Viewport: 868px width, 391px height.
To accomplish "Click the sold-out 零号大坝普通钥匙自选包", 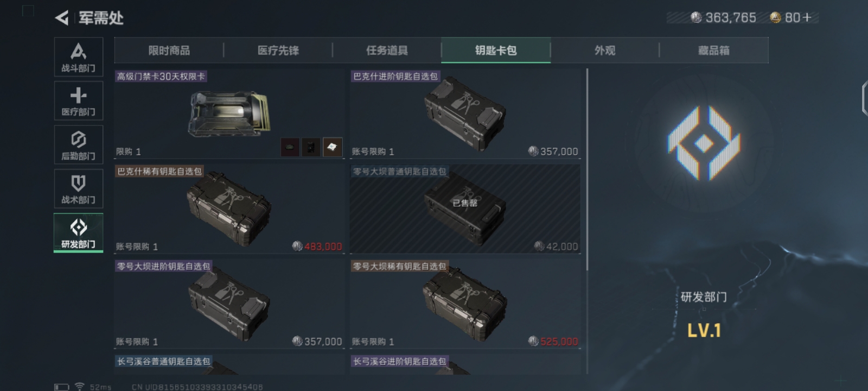I will tap(465, 209).
